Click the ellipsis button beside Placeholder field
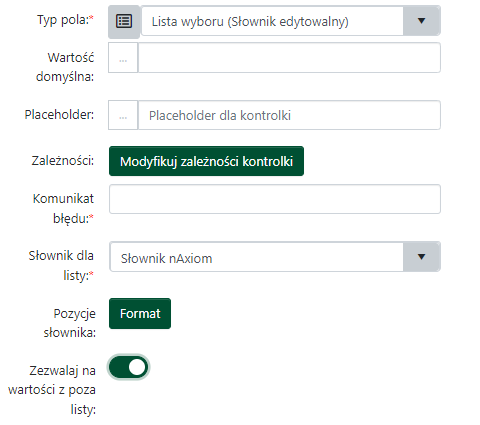Screen dimensions: 480x425 point(123,115)
